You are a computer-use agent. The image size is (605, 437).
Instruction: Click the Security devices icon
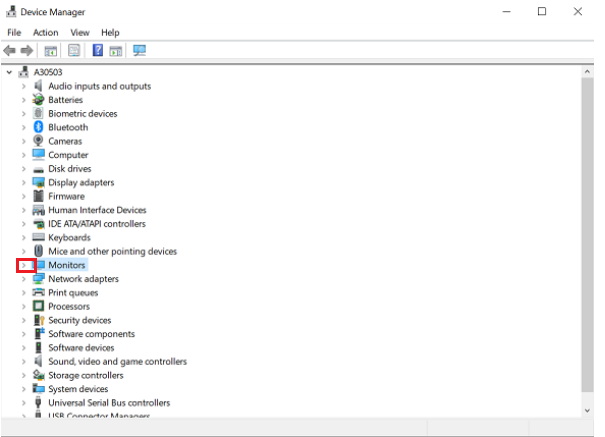coord(39,321)
